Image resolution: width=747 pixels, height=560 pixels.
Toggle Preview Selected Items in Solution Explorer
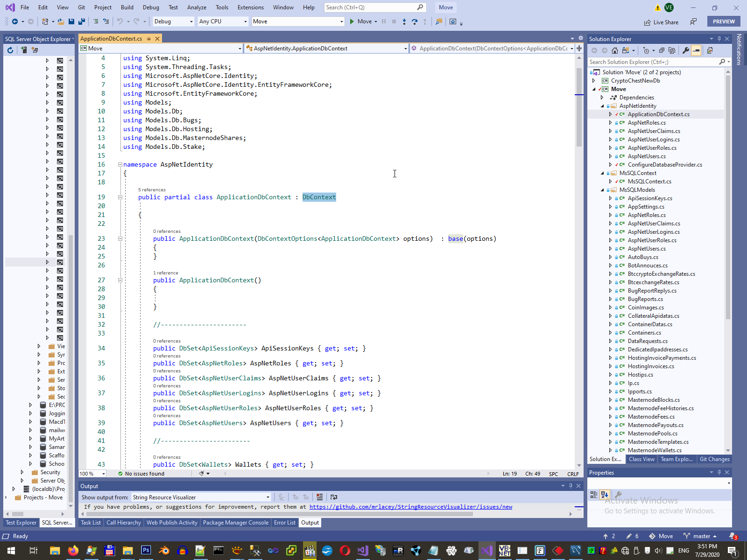696,50
